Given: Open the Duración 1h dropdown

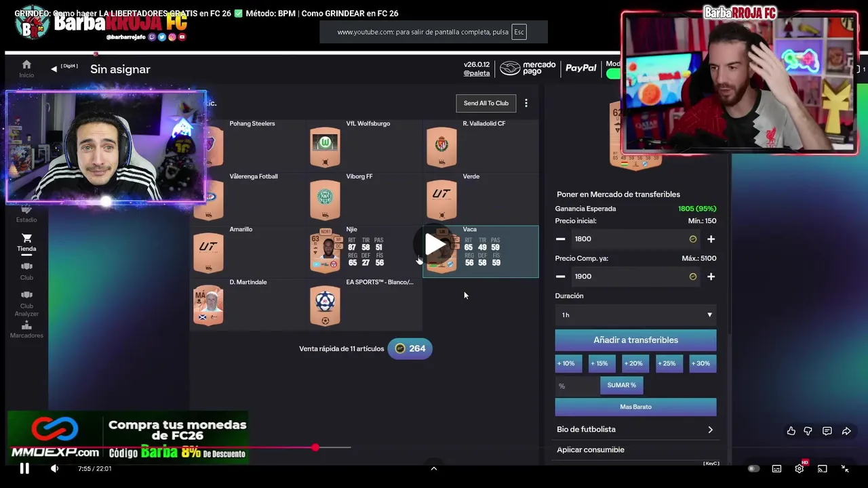Looking at the screenshot, I should (x=635, y=315).
